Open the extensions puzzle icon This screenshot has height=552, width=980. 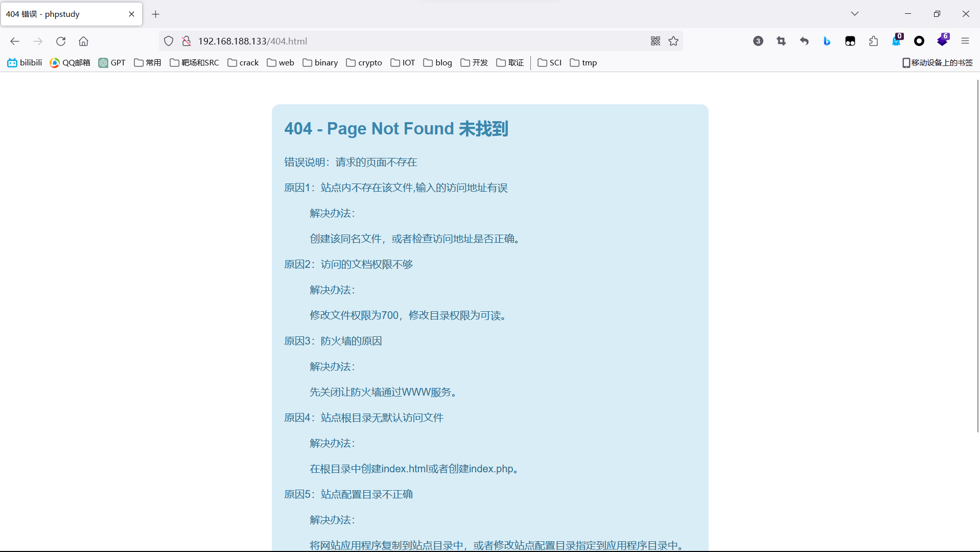[x=873, y=41]
